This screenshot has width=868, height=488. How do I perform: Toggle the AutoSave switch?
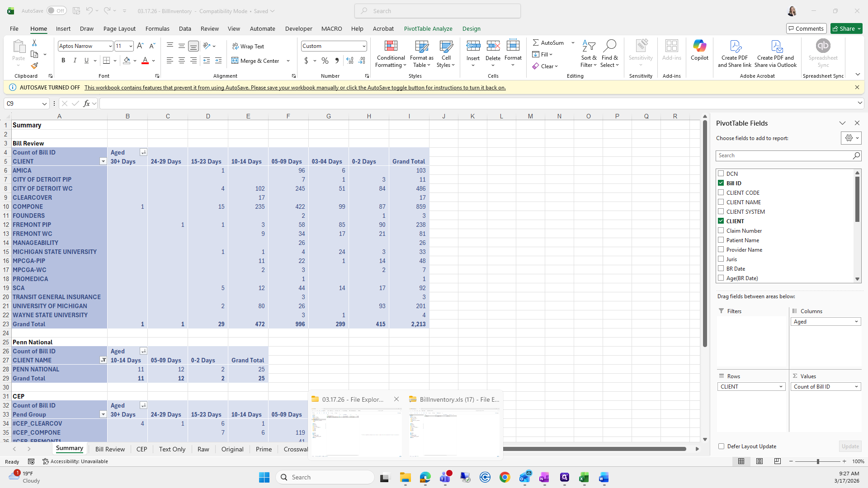coord(56,11)
